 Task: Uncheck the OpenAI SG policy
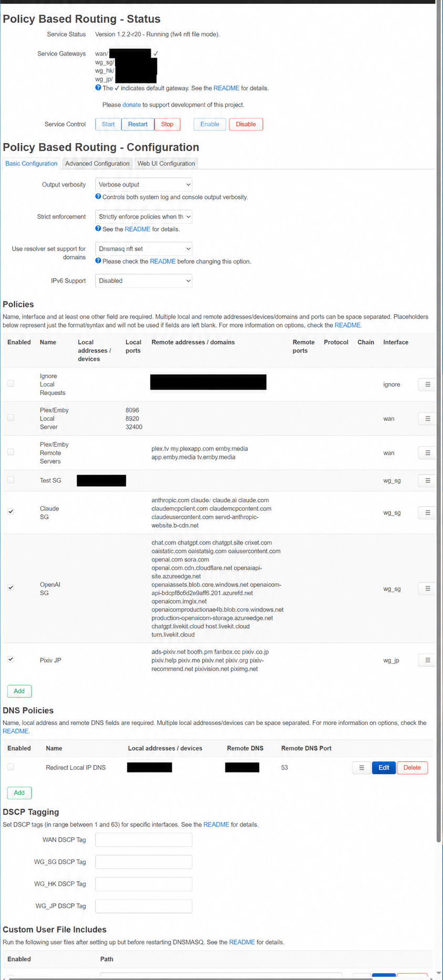tap(11, 587)
